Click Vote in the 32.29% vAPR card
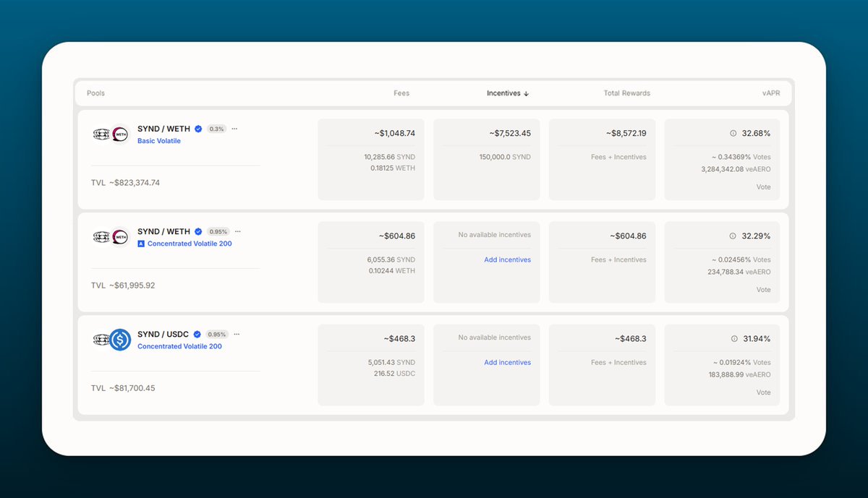This screenshot has width=868, height=498. [764, 290]
